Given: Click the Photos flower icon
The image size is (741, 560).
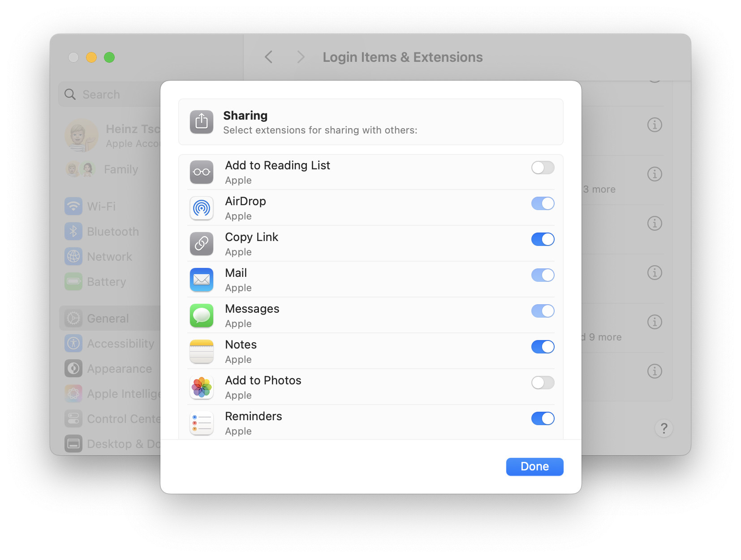Looking at the screenshot, I should 202,387.
